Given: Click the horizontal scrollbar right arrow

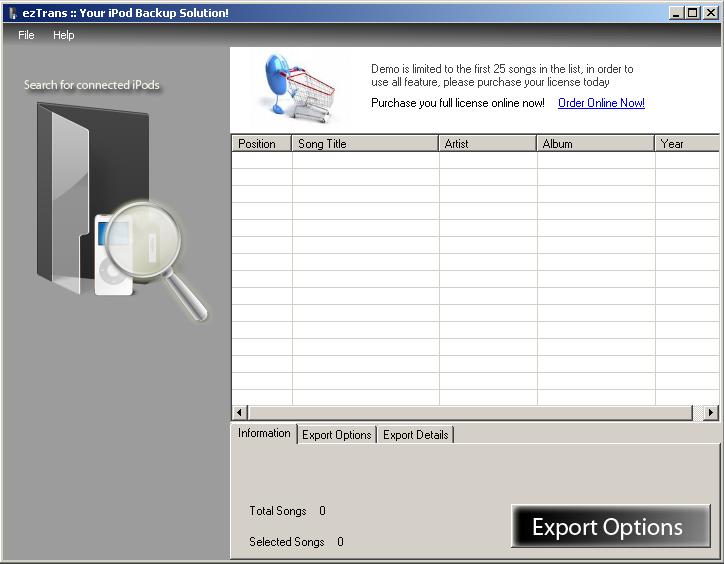Looking at the screenshot, I should coord(711,412).
